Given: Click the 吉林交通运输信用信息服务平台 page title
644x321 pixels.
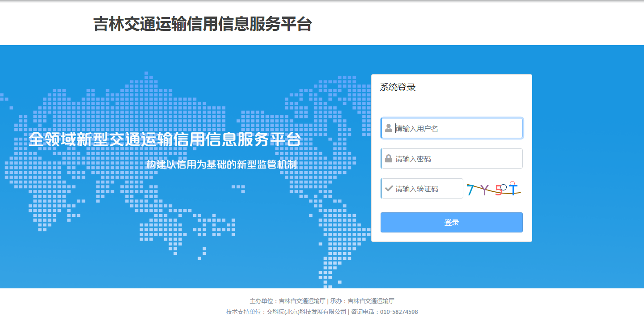Looking at the screenshot, I should coord(202,24).
